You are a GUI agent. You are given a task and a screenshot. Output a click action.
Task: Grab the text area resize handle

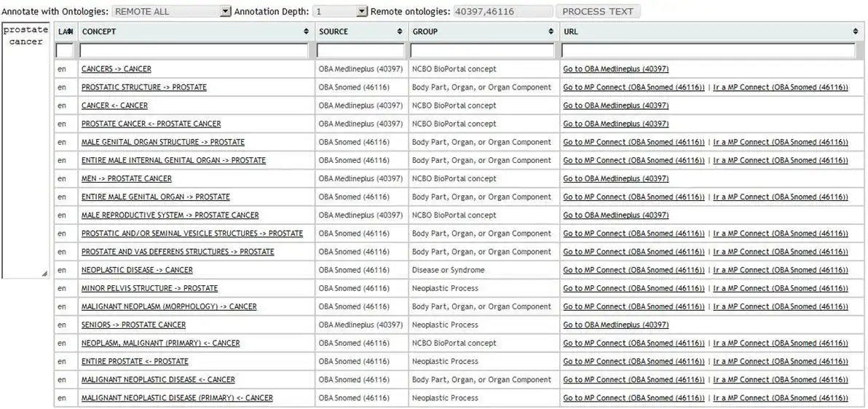point(44,274)
